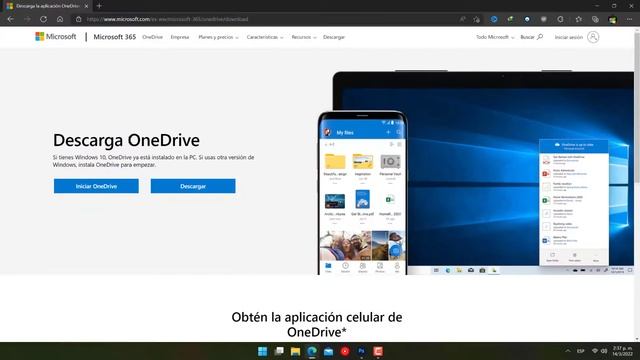Open the Mail app from the taskbar
This screenshot has height=360, width=640.
click(x=329, y=351)
